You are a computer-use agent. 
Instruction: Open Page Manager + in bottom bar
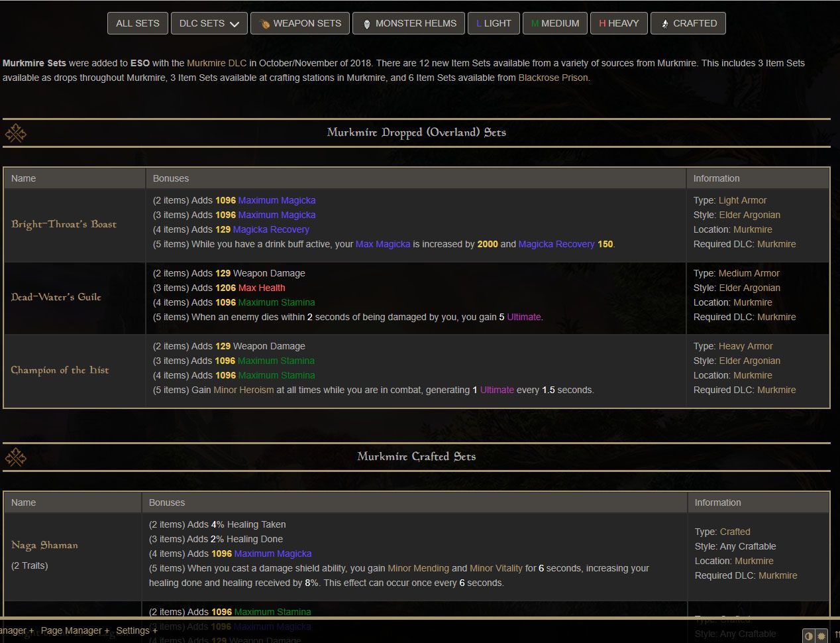click(x=75, y=630)
